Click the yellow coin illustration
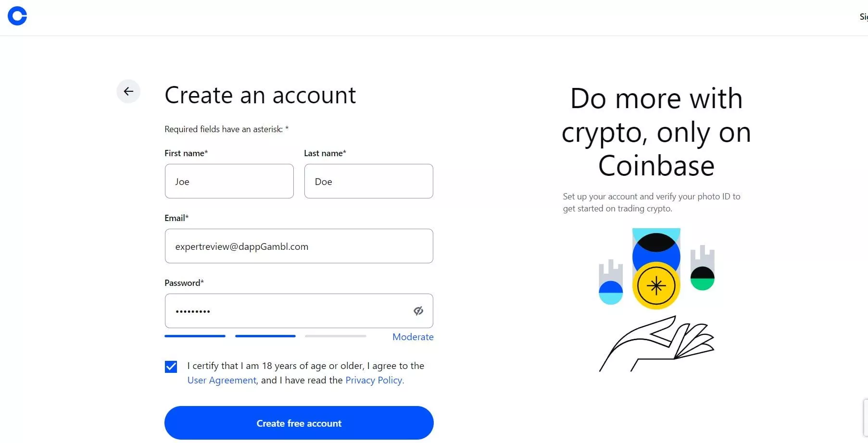Image resolution: width=868 pixels, height=443 pixels. [656, 285]
